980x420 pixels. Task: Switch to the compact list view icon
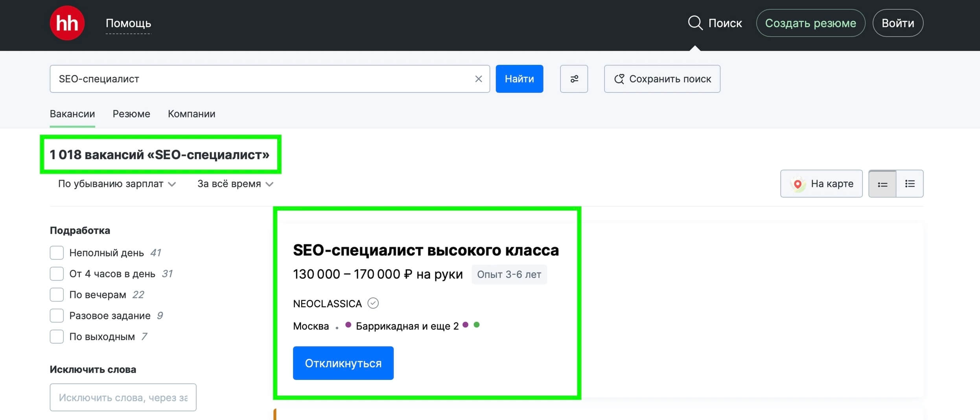(x=882, y=183)
